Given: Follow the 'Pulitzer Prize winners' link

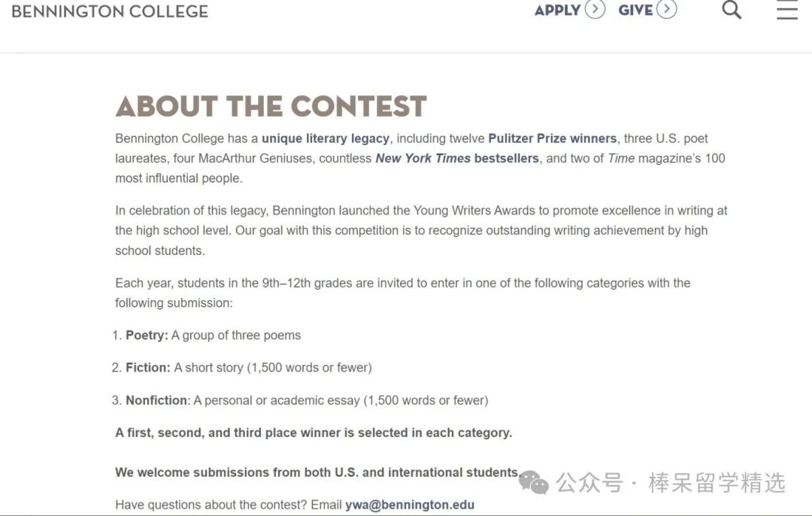Looking at the screenshot, I should click(552, 138).
